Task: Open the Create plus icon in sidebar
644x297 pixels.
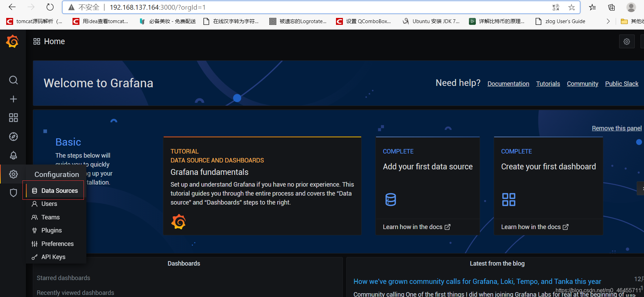Action: pos(13,99)
